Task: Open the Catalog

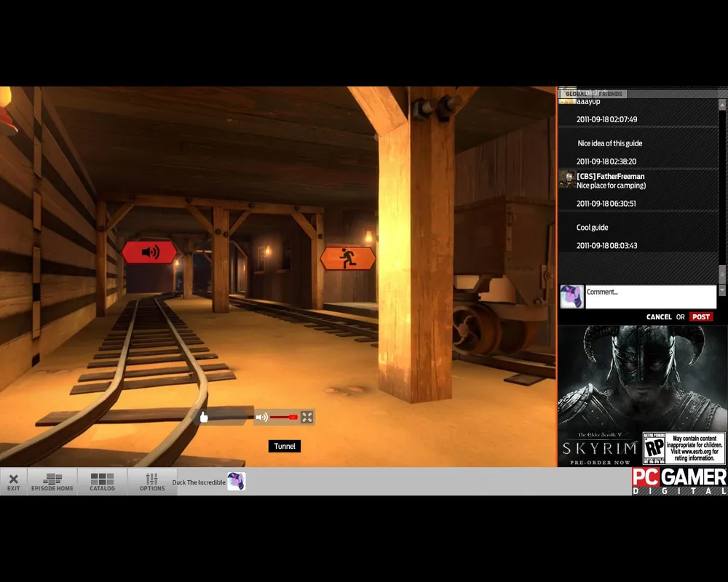Action: [102, 482]
